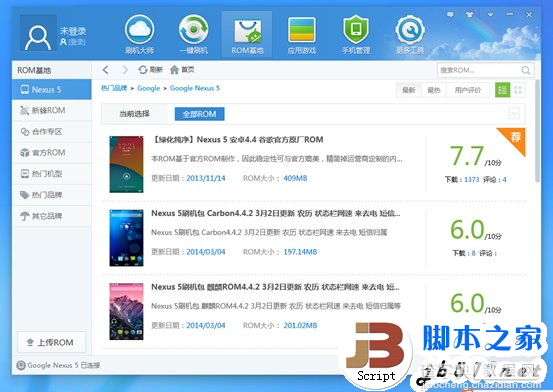Sort by 用户评价 user rating tab
Screen dimensions: 553x392
[468, 90]
